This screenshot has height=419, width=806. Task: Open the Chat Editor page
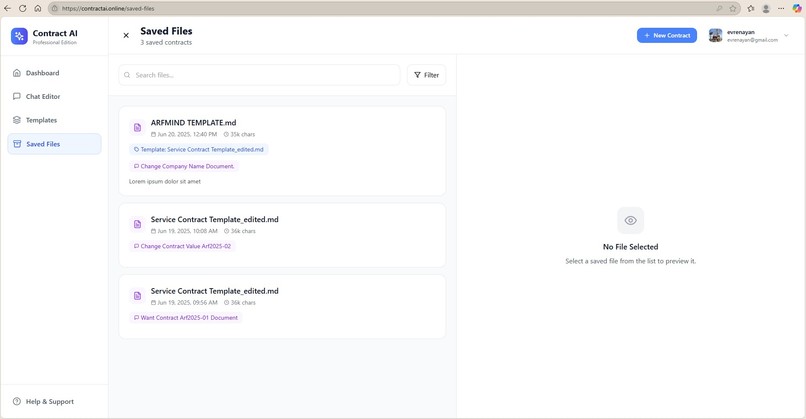tap(54, 97)
